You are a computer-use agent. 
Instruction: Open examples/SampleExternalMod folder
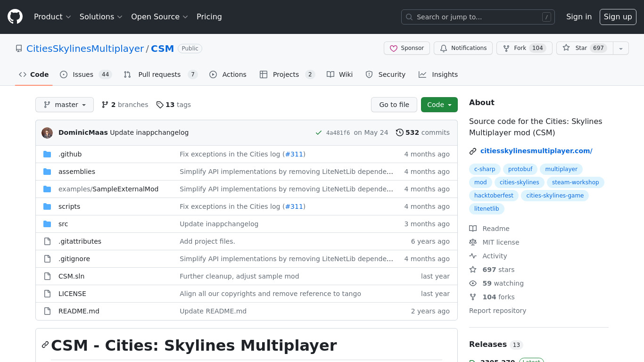point(108,189)
